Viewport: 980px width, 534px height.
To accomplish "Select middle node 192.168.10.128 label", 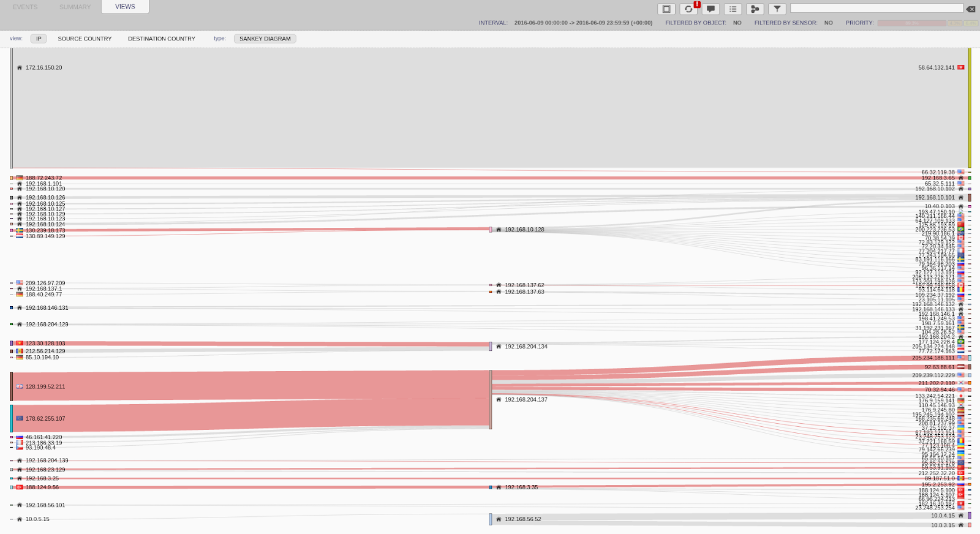I will [524, 230].
